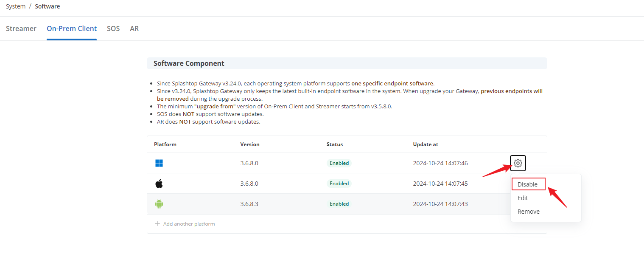The height and width of the screenshot is (263, 644).
Task: Click the plus icon beside Add another platform
Action: (157, 224)
